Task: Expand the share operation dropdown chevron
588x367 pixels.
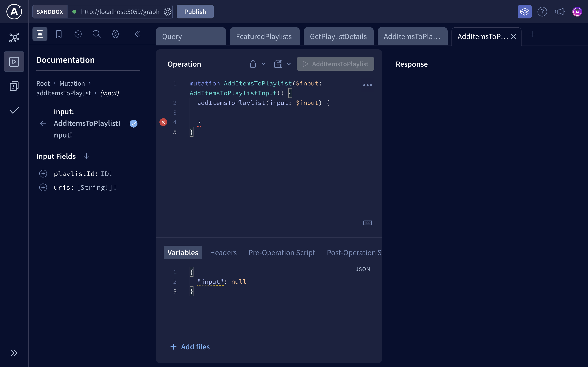Action: tap(263, 64)
